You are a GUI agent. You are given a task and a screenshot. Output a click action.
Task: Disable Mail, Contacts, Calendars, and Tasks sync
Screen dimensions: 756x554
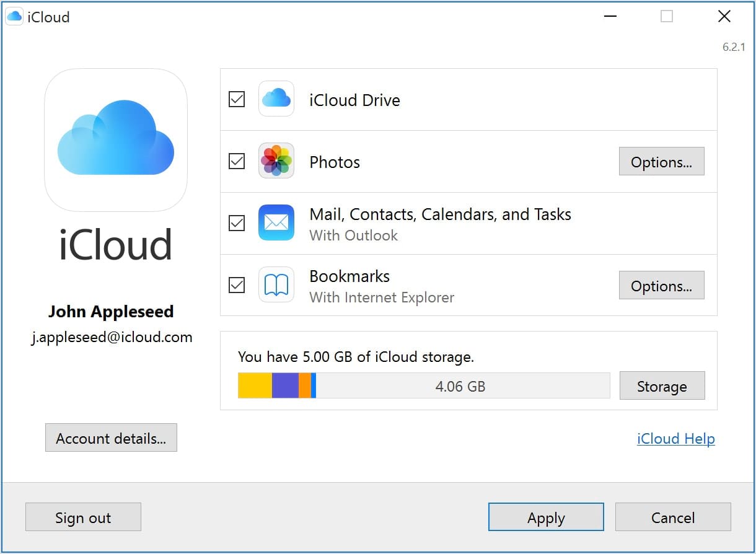(236, 222)
